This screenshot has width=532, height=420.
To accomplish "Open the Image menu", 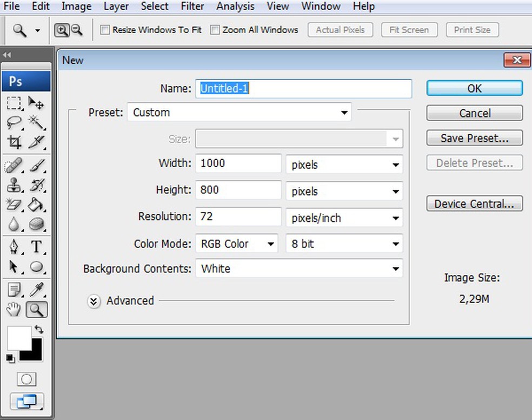I will pyautogui.click(x=76, y=6).
